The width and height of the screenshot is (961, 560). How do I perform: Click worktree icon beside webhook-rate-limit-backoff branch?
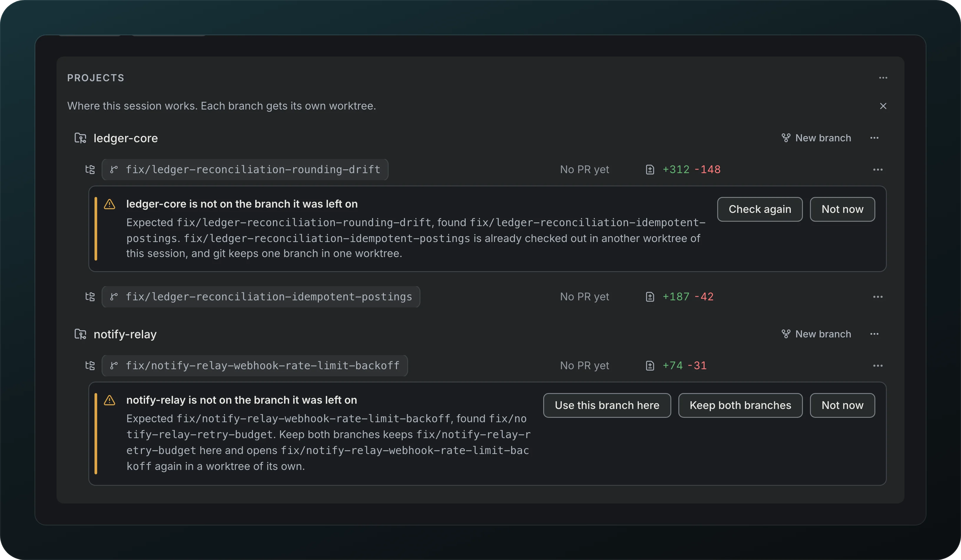pyautogui.click(x=90, y=365)
